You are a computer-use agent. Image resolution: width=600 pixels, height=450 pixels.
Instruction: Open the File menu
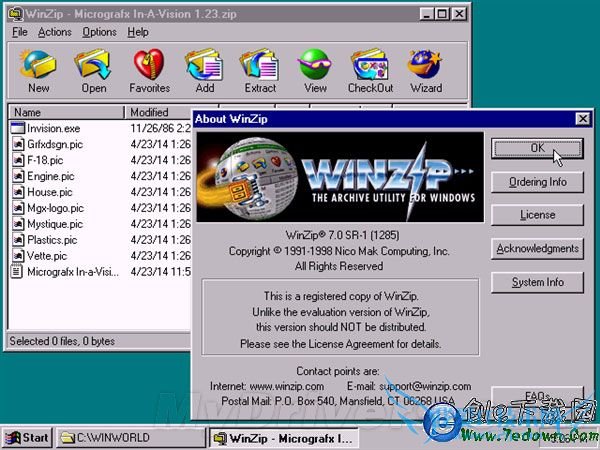(x=20, y=32)
